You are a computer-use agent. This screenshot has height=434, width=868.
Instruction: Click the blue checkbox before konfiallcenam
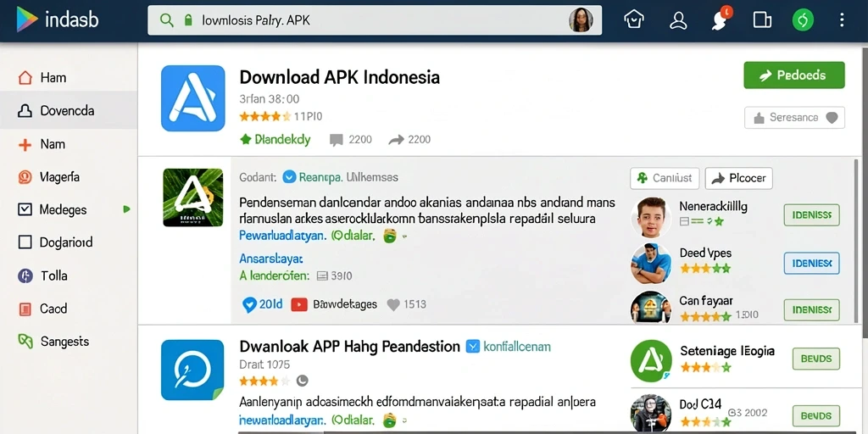pyautogui.click(x=473, y=347)
